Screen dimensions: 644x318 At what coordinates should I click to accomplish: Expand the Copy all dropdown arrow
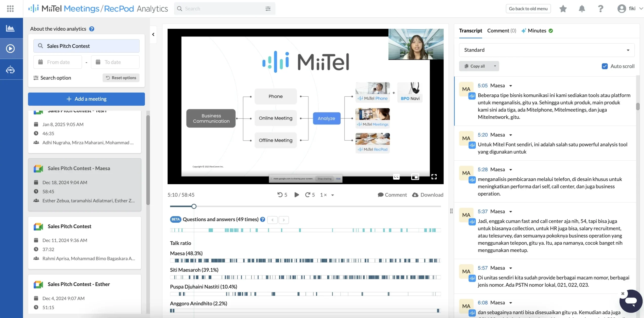click(x=495, y=66)
